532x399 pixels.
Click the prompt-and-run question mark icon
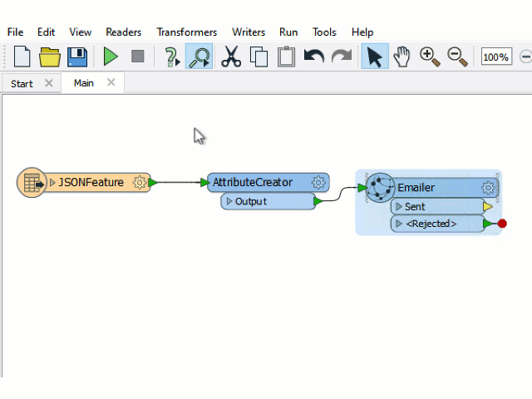172,57
